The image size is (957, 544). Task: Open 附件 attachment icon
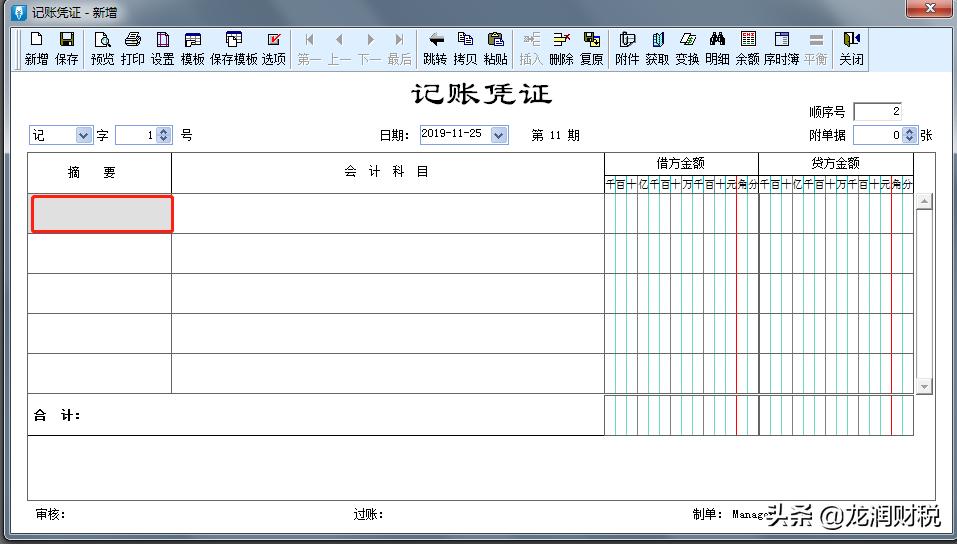pos(627,40)
